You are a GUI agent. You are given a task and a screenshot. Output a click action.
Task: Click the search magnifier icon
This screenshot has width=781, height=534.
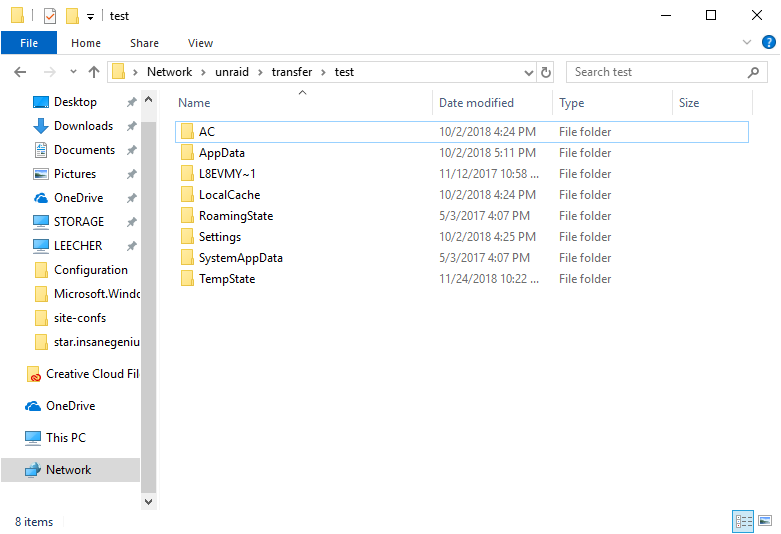[753, 72]
